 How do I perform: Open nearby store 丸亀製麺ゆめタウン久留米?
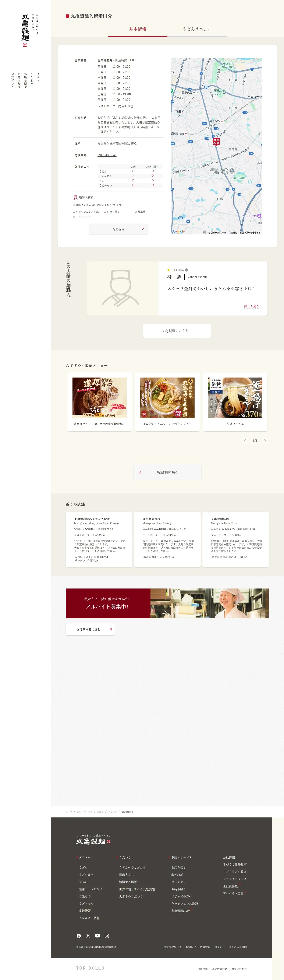pyautogui.click(x=99, y=539)
